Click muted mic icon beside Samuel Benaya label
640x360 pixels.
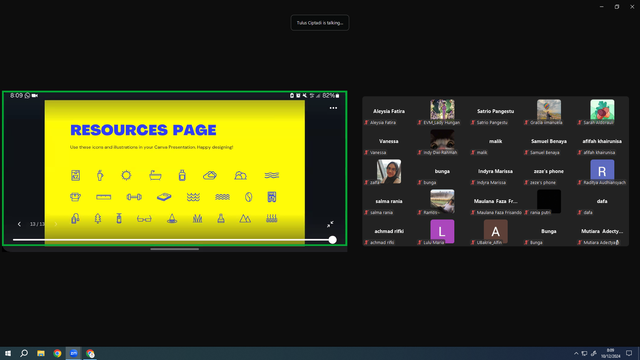526,153
